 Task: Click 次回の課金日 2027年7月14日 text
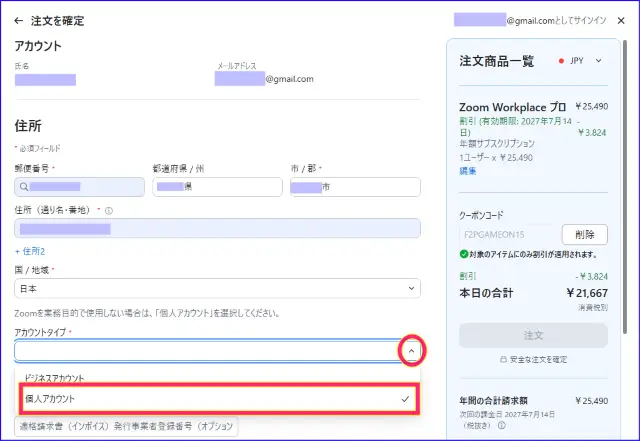507,414
